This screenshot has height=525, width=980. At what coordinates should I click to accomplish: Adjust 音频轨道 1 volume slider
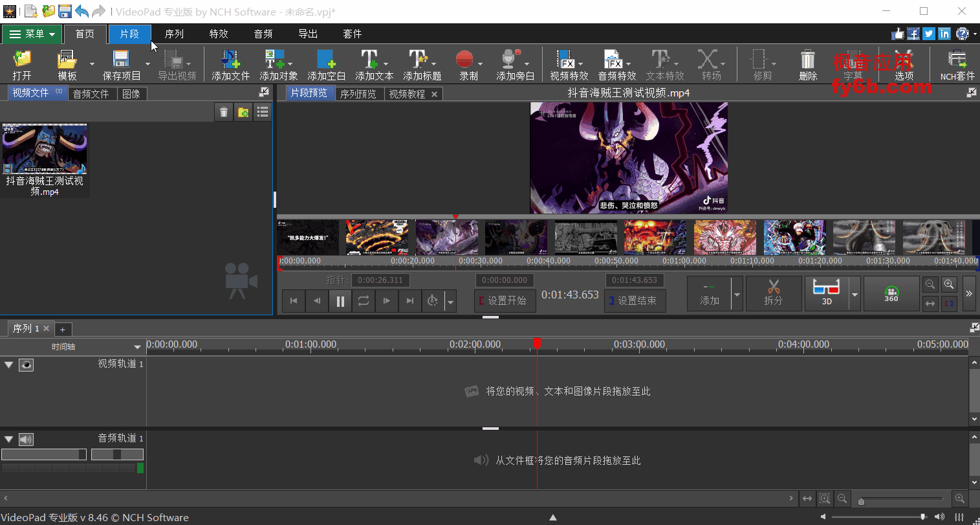click(x=44, y=454)
